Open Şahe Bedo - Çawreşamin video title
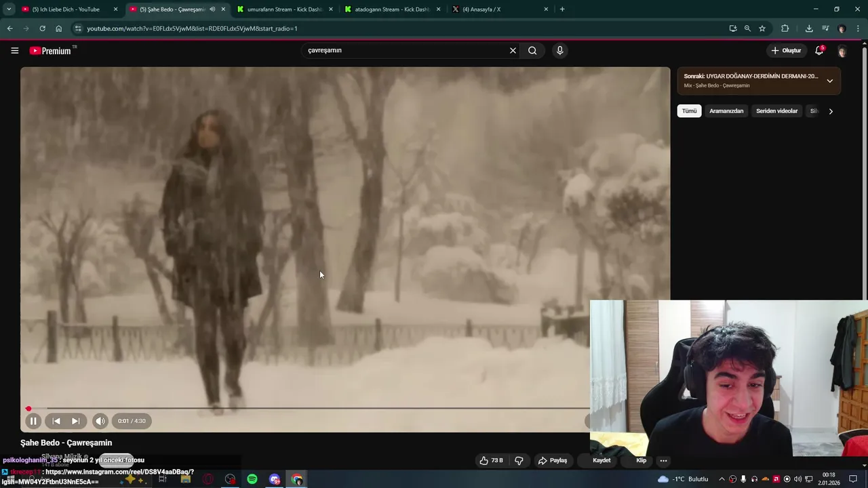Image resolution: width=868 pixels, height=488 pixels. [x=66, y=443]
